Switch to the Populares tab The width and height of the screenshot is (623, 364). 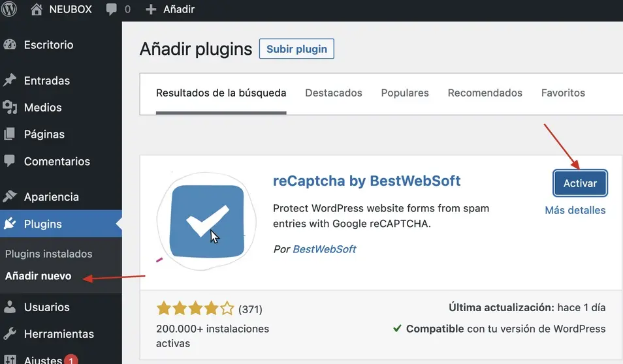click(x=405, y=93)
